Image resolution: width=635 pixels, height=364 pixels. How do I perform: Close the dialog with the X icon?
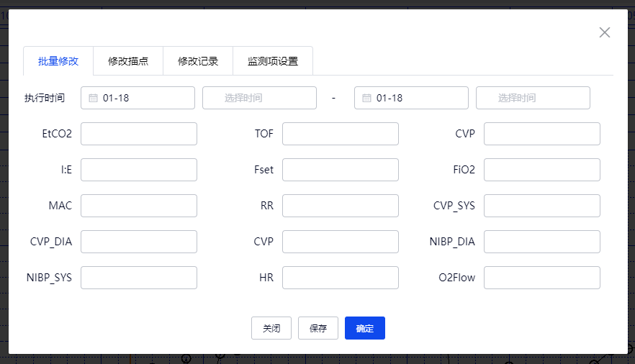(x=605, y=32)
